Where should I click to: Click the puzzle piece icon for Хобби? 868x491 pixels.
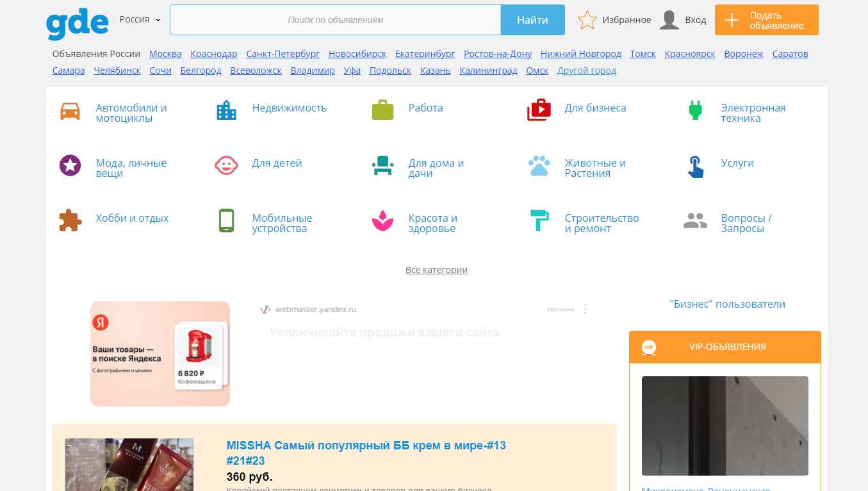[x=70, y=221]
